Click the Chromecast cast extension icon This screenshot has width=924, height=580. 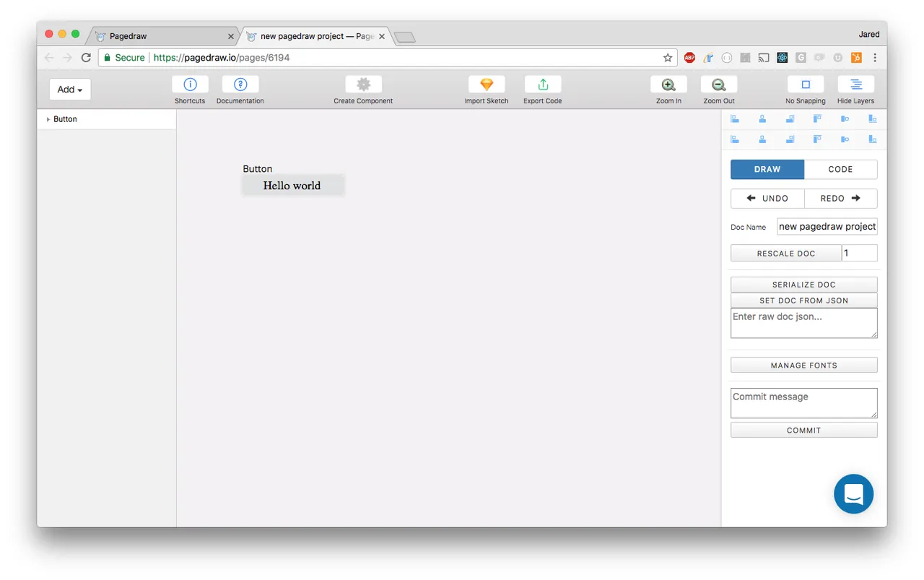(764, 58)
